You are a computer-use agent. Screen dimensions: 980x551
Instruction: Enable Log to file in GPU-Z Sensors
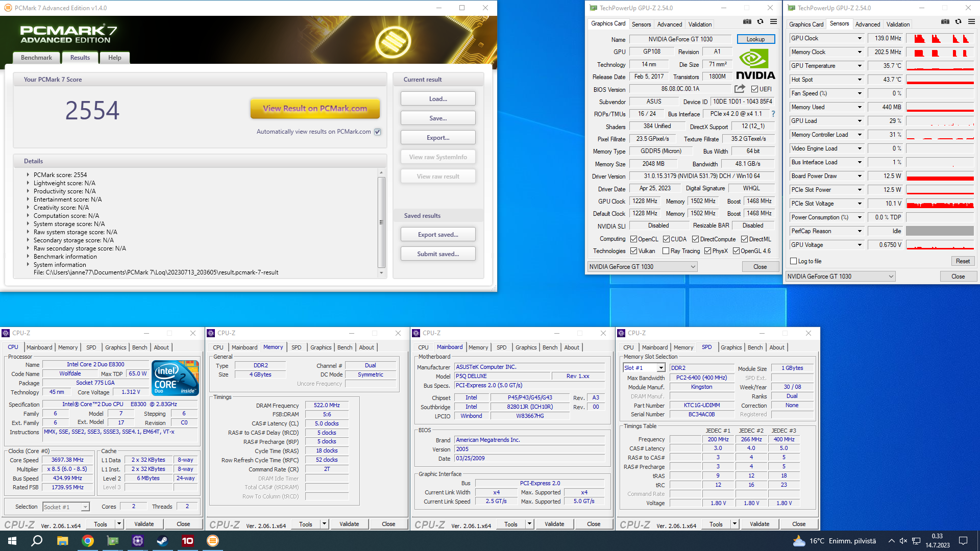(x=793, y=261)
